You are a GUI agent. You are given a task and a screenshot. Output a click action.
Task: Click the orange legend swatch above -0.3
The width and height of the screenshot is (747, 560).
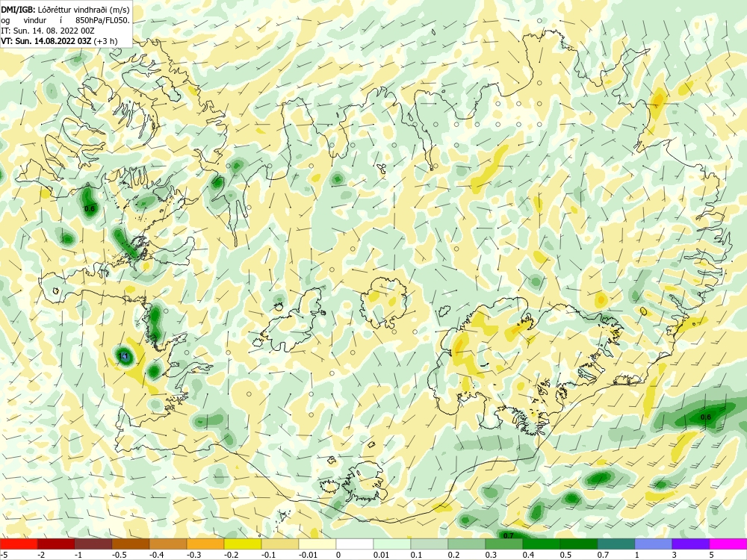click(x=205, y=544)
